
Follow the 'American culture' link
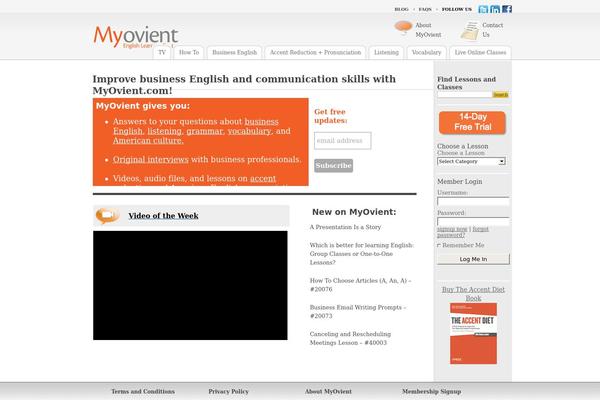point(148,140)
